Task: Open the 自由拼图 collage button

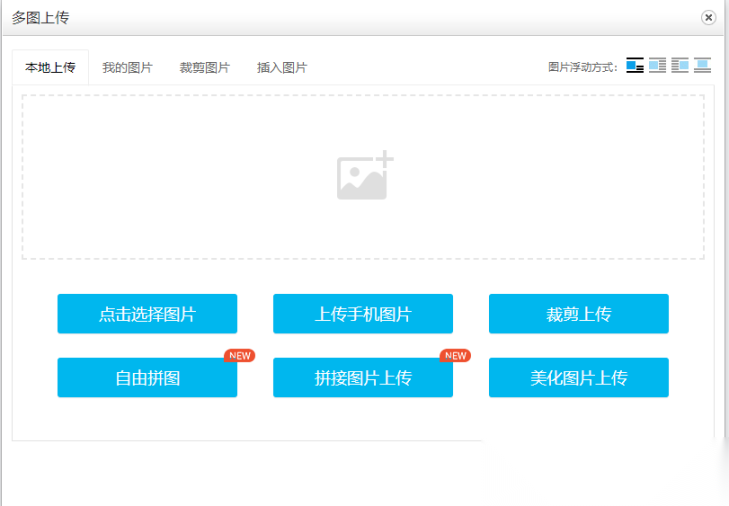Action: click(147, 378)
